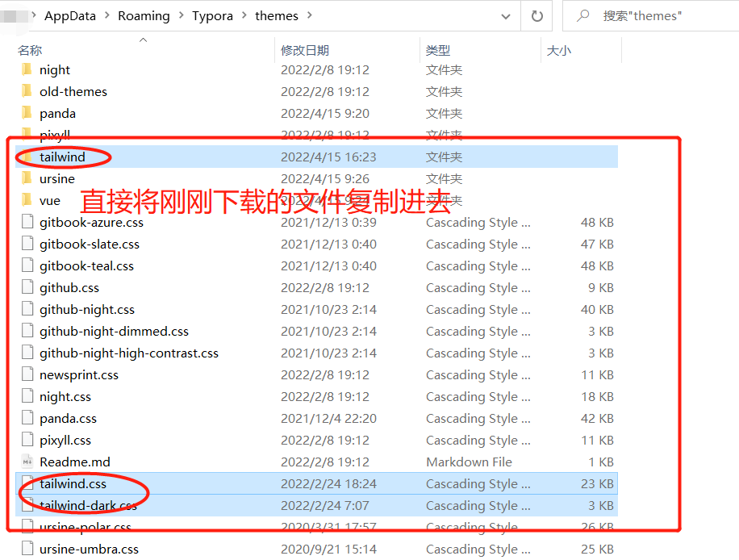
Task: Click the github-night-high-contrast.css file icon
Action: [x=27, y=353]
